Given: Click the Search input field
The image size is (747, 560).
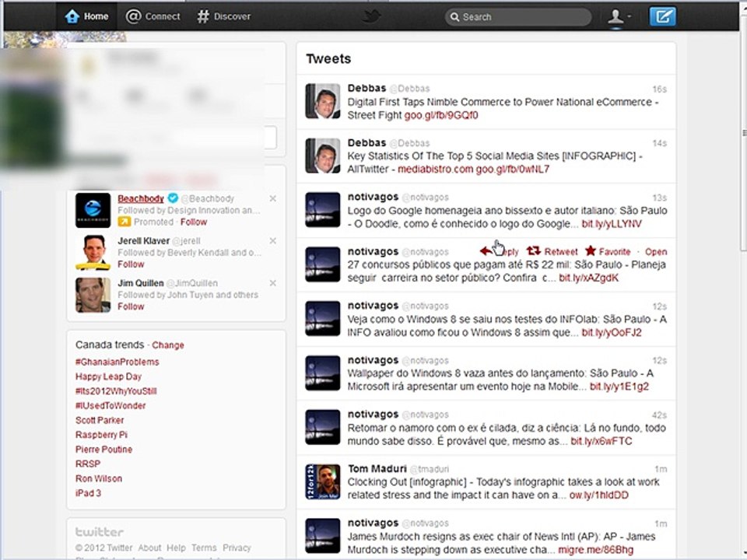Looking at the screenshot, I should [x=518, y=17].
